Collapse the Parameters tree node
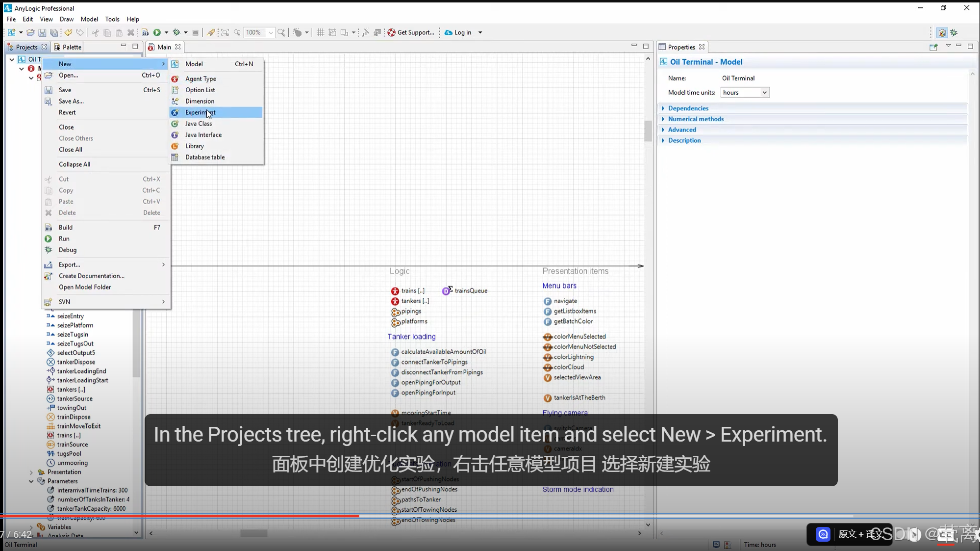980x551 pixels. coord(31,481)
